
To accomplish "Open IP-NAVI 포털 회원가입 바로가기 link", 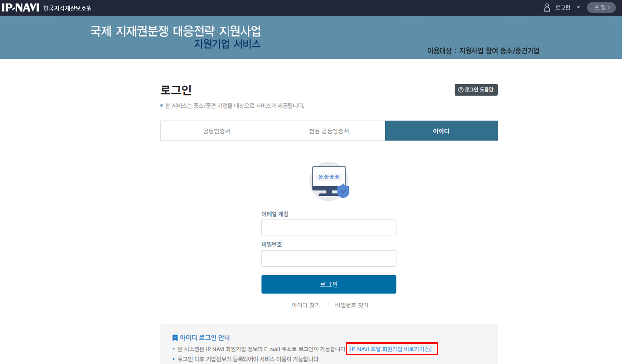I will [390, 349].
